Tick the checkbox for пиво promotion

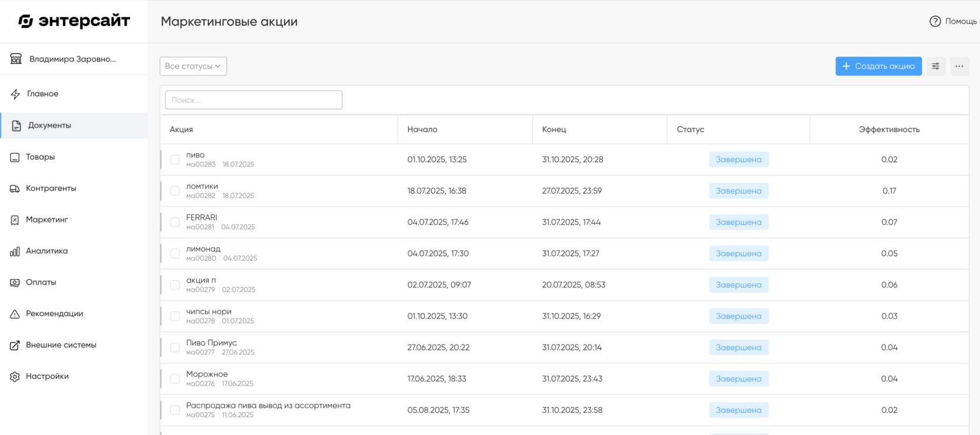click(175, 160)
